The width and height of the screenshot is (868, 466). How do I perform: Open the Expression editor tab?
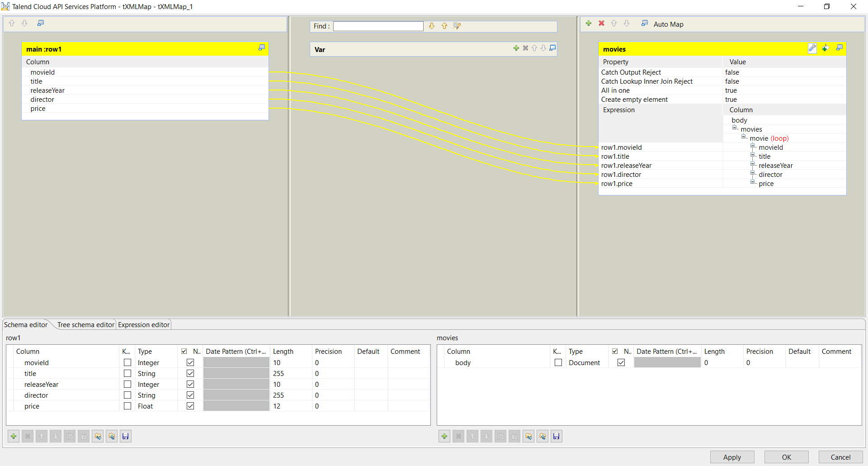(x=144, y=325)
